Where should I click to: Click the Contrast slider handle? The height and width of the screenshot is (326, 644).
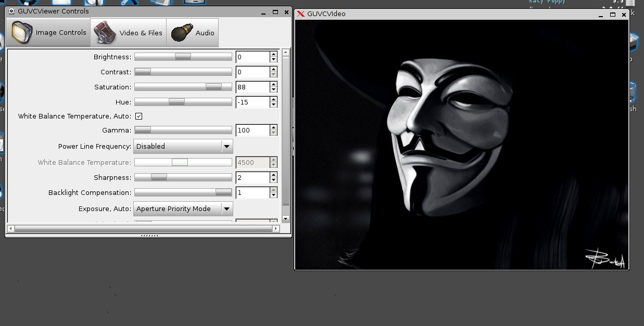pyautogui.click(x=143, y=72)
